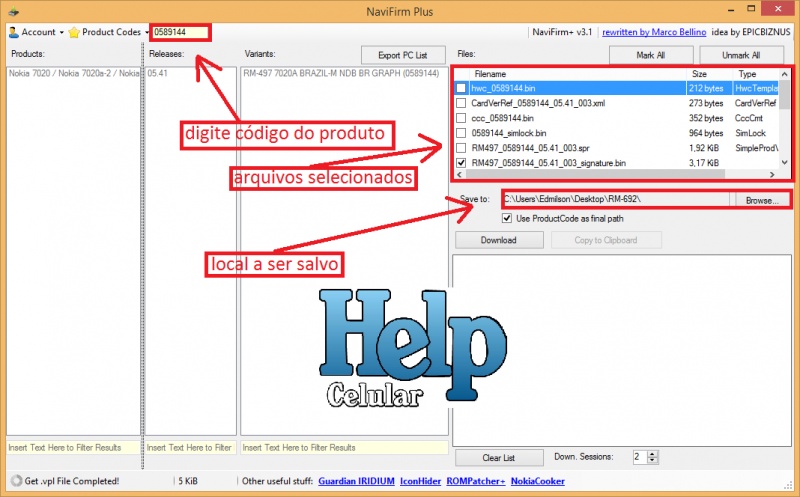Select the ccc_0589144.bin filename text
Image resolution: width=800 pixels, height=497 pixels.
click(x=503, y=118)
